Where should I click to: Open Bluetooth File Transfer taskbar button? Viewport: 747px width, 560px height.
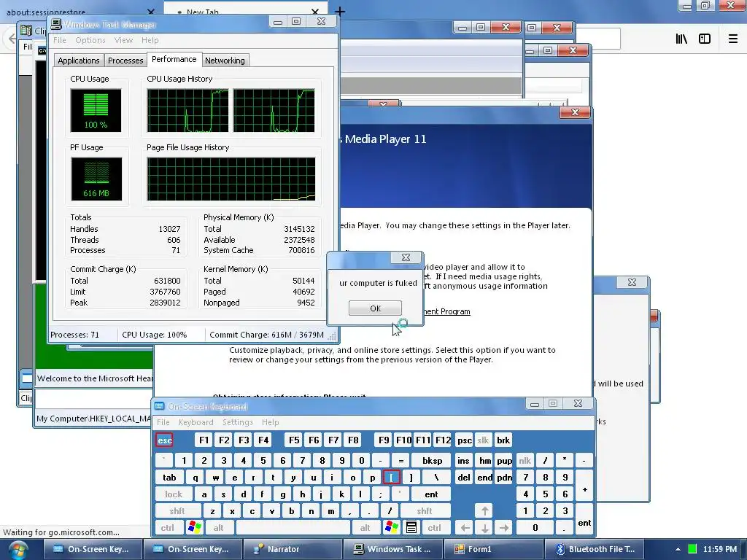[x=594, y=549]
